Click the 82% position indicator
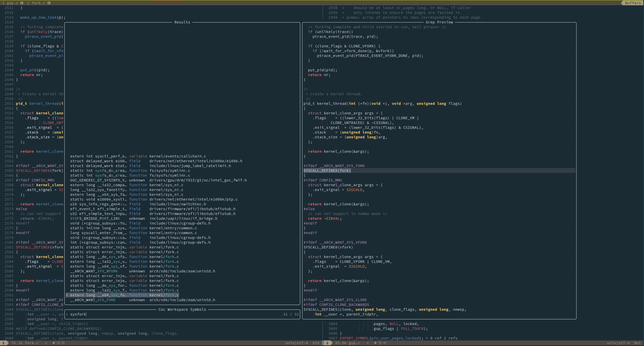644x346 pixels. 316,343
